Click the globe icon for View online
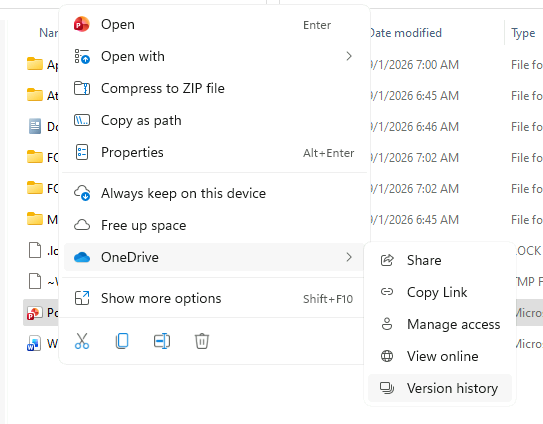The width and height of the screenshot is (543, 424). [387, 356]
